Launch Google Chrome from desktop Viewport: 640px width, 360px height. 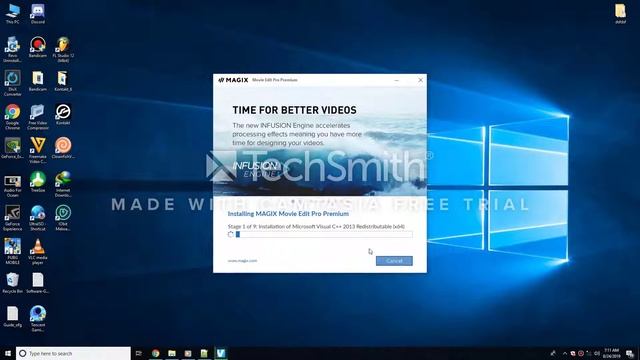(12, 117)
